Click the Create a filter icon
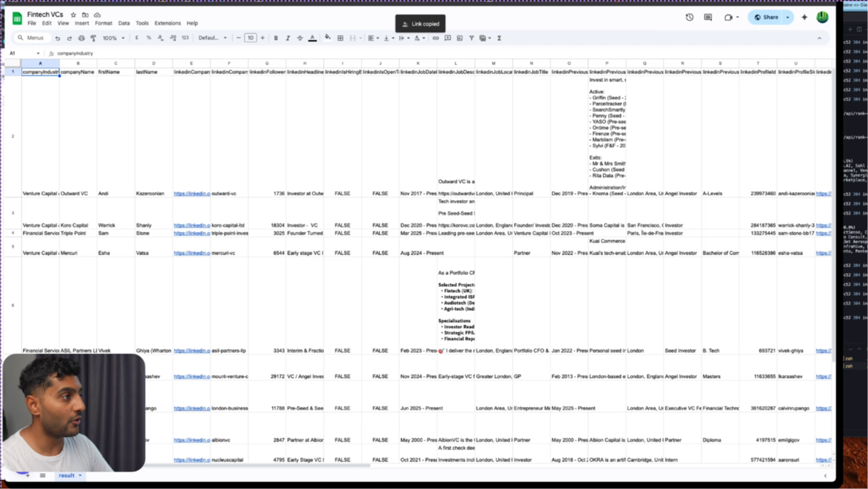Image resolution: width=868 pixels, height=489 pixels. tap(471, 38)
